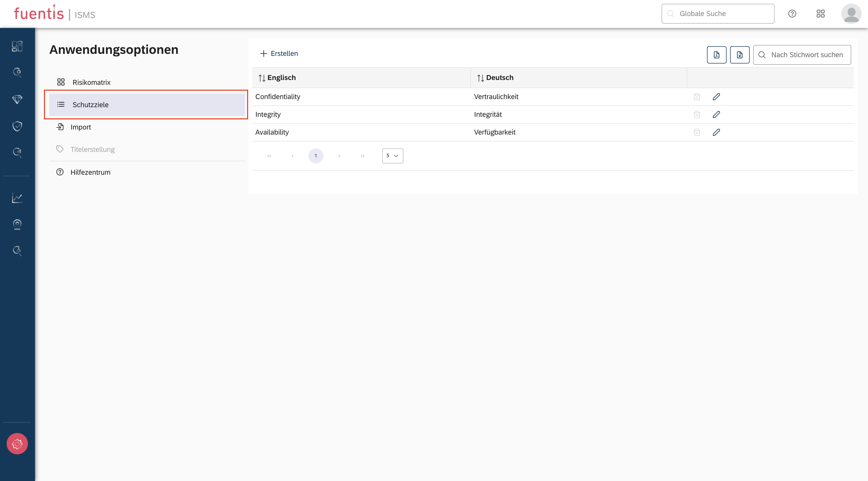Open the settings gear in sidebar
This screenshot has width=868, height=481.
coord(17,444)
